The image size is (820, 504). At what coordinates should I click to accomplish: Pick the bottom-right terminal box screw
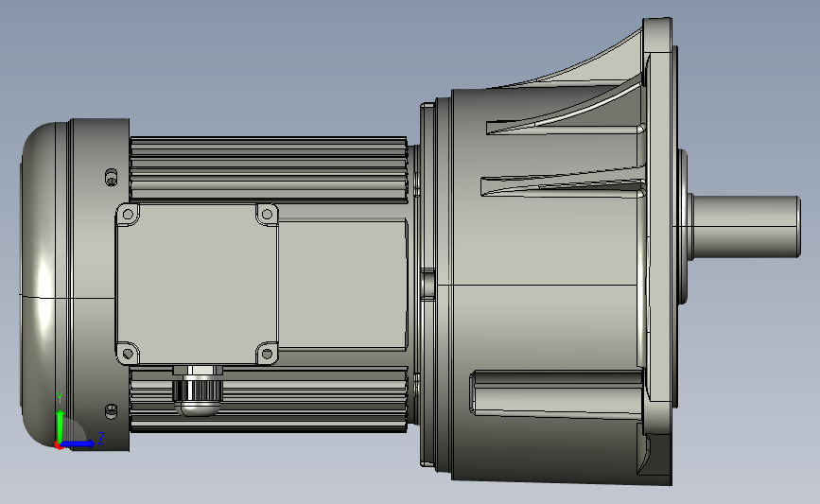tap(267, 354)
